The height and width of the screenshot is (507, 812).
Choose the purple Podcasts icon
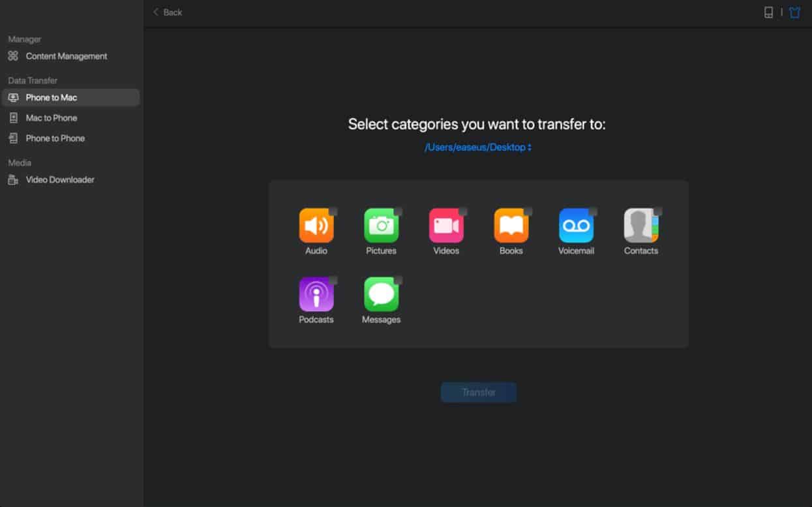point(316,295)
